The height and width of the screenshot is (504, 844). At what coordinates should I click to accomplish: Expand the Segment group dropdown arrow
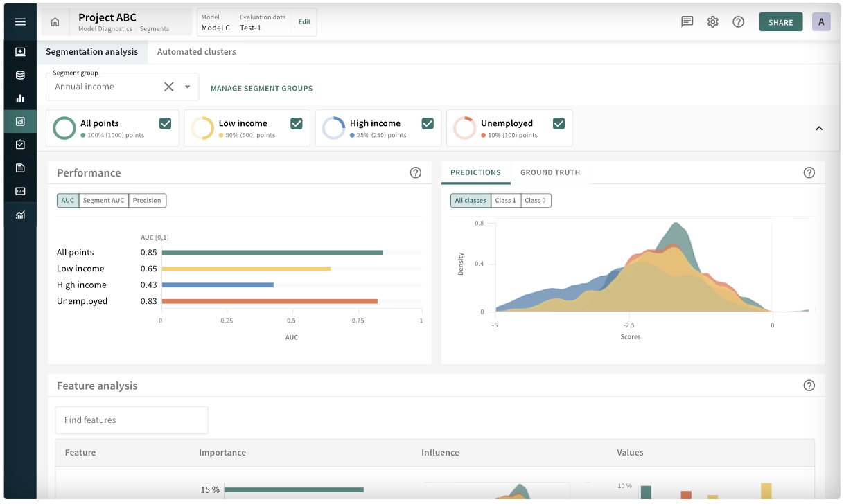pyautogui.click(x=187, y=87)
